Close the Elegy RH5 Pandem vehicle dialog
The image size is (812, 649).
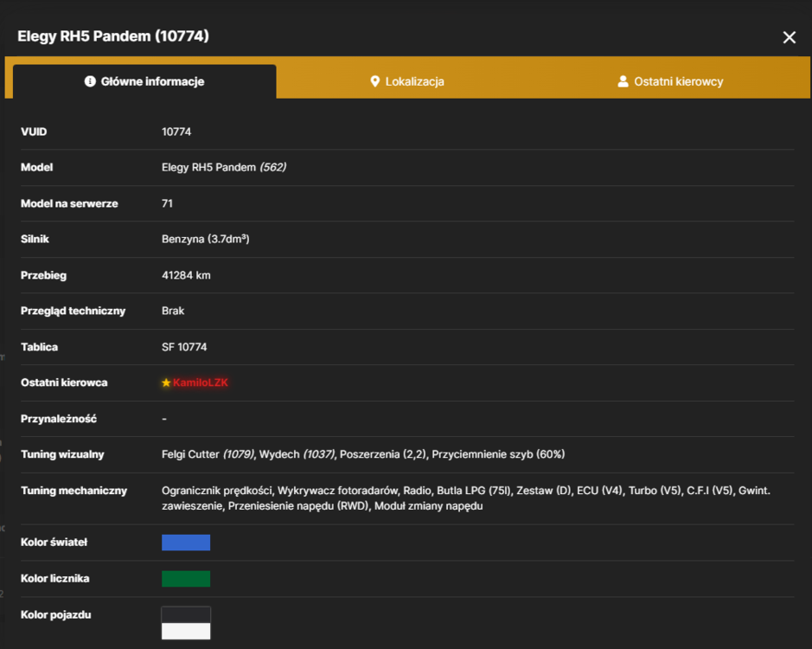tap(789, 37)
